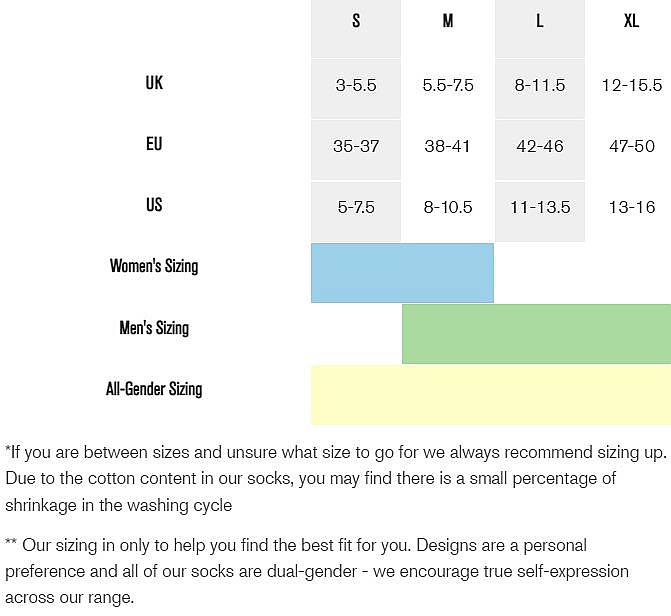Click the US row label
This screenshot has width=671, height=616.
tap(154, 205)
